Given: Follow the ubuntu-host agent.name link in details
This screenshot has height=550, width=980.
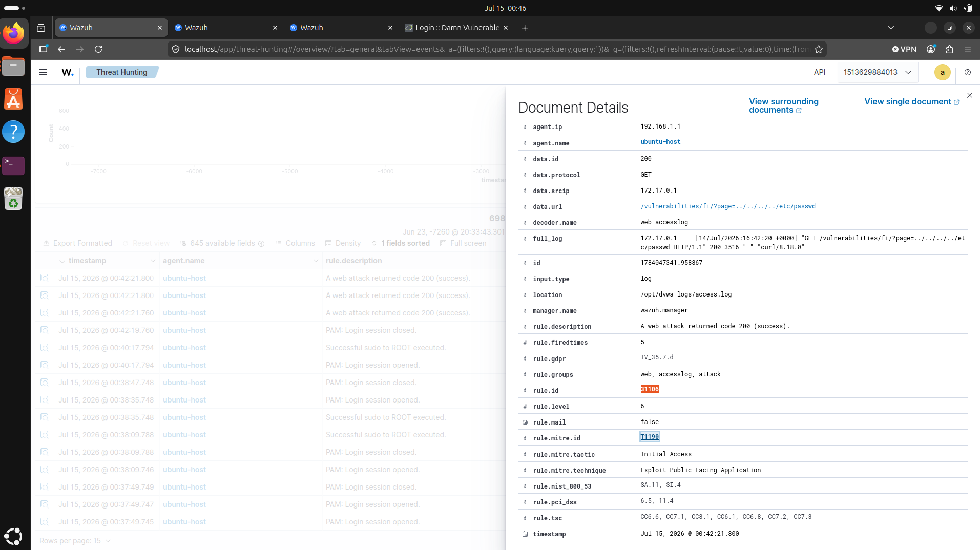Looking at the screenshot, I should [x=660, y=142].
